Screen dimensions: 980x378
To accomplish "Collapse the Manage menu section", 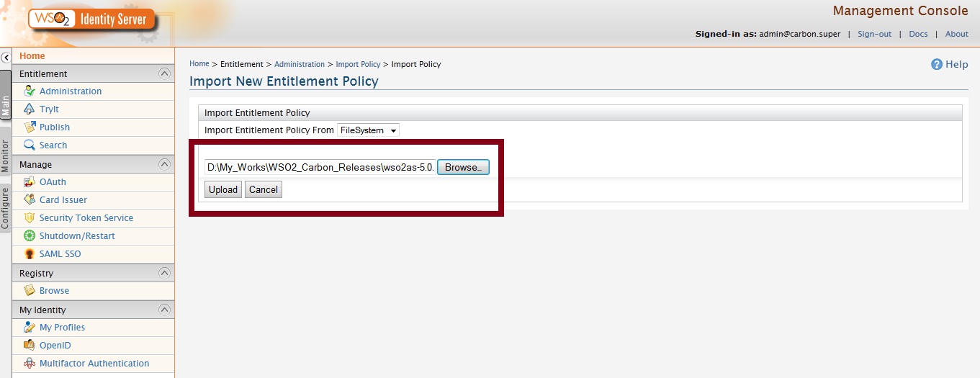I will (164, 164).
